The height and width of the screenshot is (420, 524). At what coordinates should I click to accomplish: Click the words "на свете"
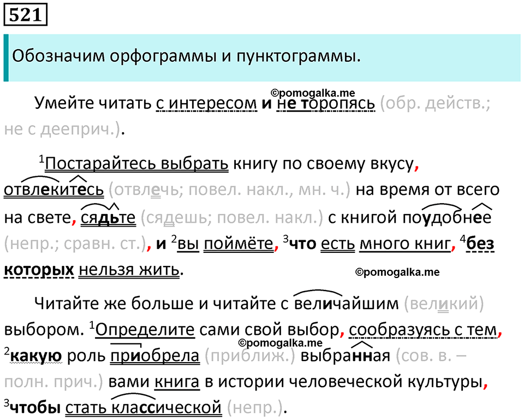point(38,218)
